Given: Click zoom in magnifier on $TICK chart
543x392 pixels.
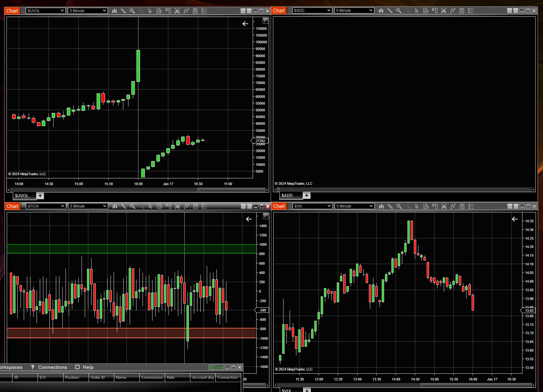Looking at the screenshot, I should click(x=132, y=206).
